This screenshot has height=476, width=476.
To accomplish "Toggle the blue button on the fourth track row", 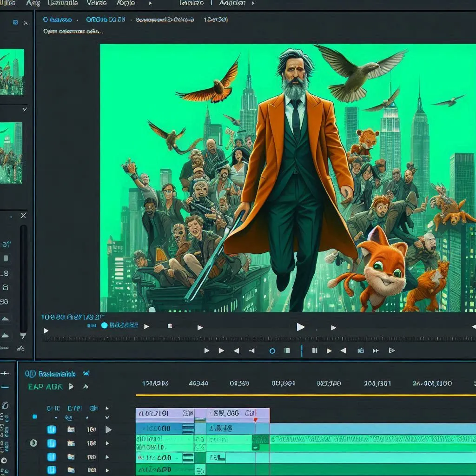I will (x=52, y=470).
